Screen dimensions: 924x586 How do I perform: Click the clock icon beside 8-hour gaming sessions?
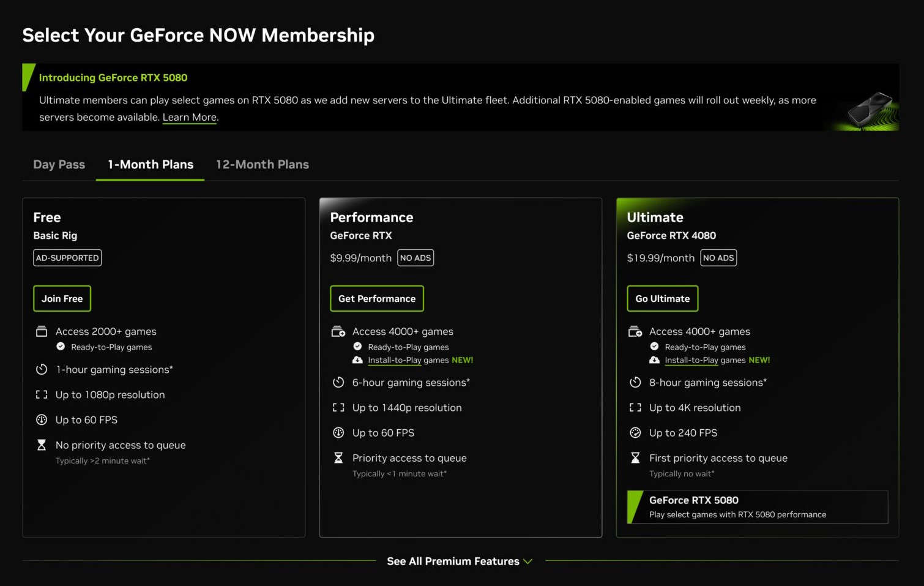pyautogui.click(x=635, y=382)
